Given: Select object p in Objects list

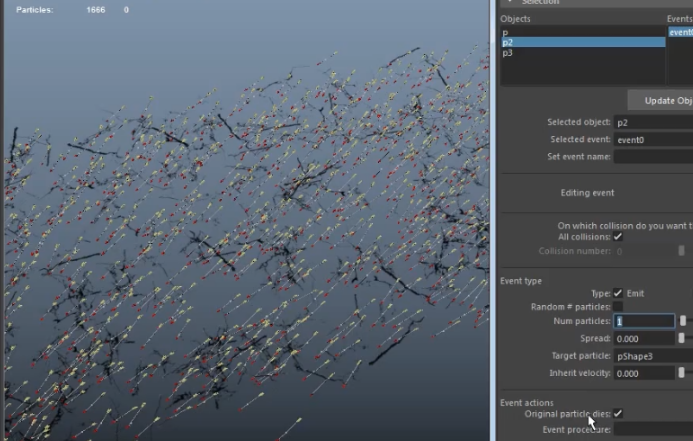Looking at the screenshot, I should point(583,32).
